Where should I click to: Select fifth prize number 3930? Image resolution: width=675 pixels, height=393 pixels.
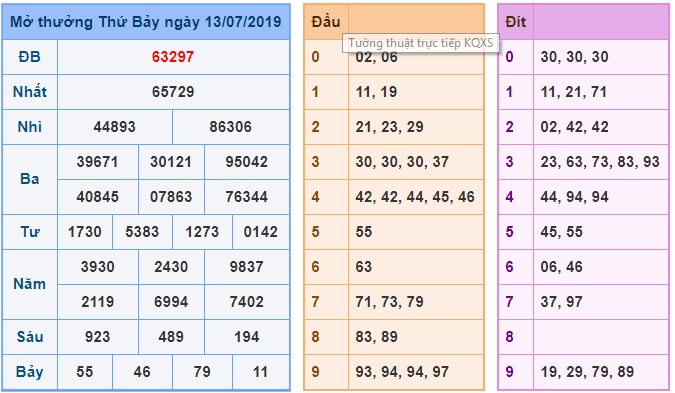click(x=98, y=267)
